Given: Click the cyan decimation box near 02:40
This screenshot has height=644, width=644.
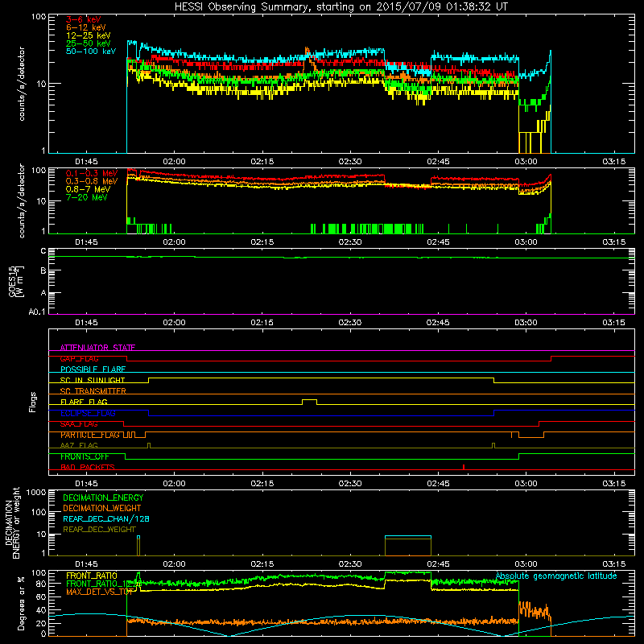Looking at the screenshot, I should (x=408, y=546).
